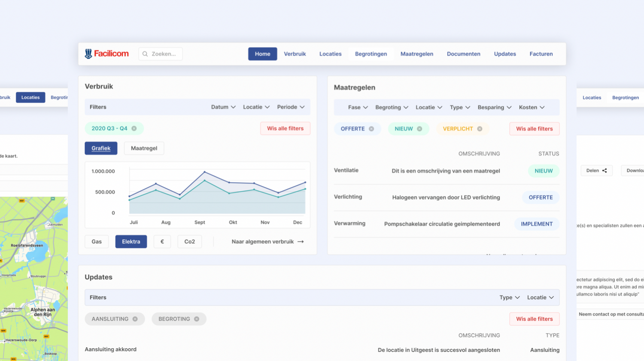Click Wis alle filters in Verbruik panel
Viewport: 644px width, 361px height.
[x=285, y=129]
